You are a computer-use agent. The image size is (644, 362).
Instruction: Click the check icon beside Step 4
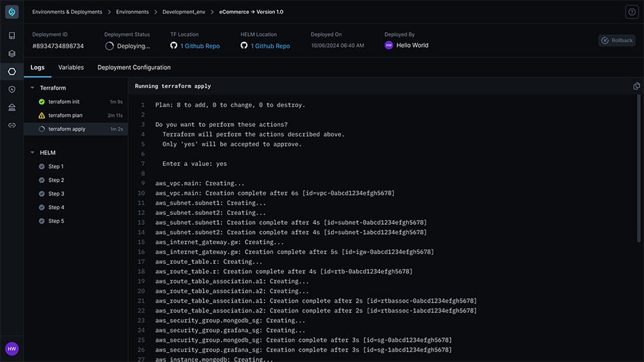pos(42,207)
